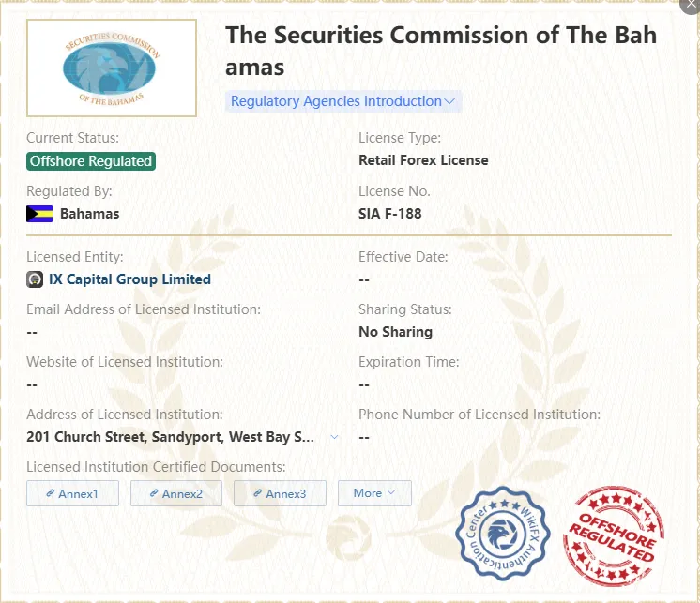Expand Regulatory Agencies Introduction dropdown

click(x=342, y=101)
